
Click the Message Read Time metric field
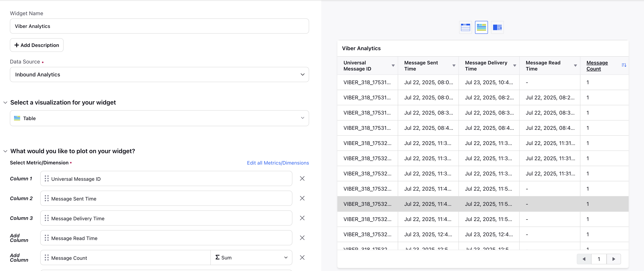click(166, 238)
